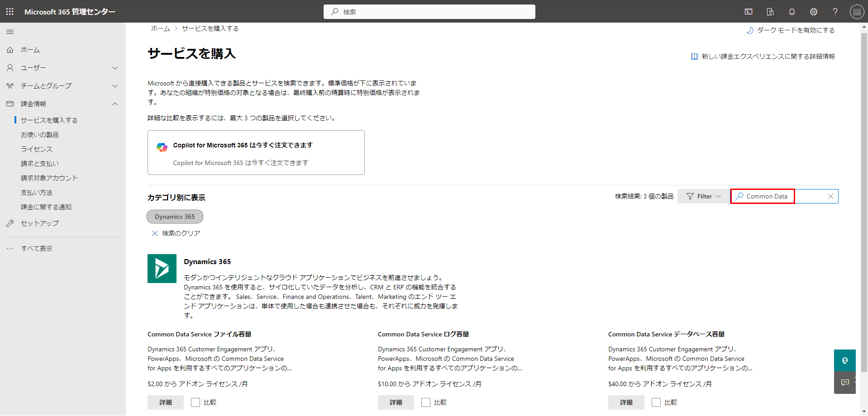The width and height of the screenshot is (868, 416).
Task: Open セットアップ in sidebar
Action: [40, 223]
